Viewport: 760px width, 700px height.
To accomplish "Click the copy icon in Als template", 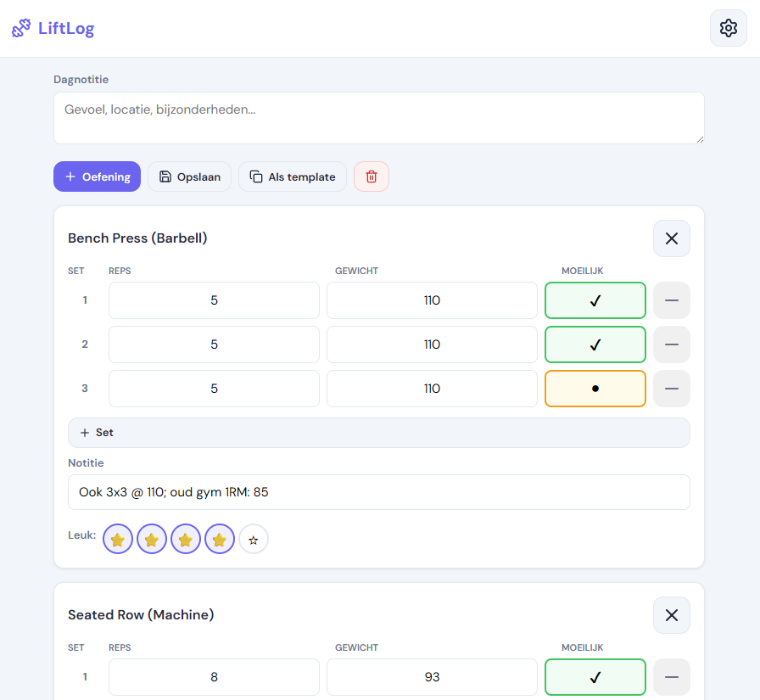I will (x=255, y=176).
